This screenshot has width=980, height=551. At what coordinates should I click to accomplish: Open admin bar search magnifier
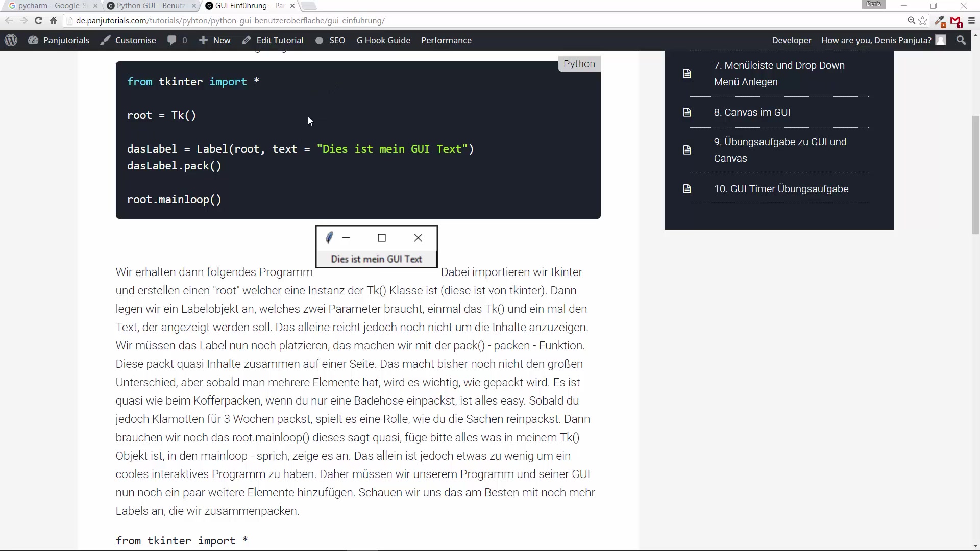[961, 40]
